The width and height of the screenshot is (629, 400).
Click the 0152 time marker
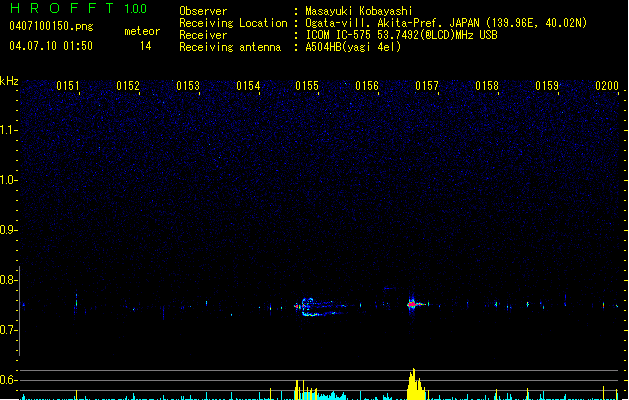128,86
